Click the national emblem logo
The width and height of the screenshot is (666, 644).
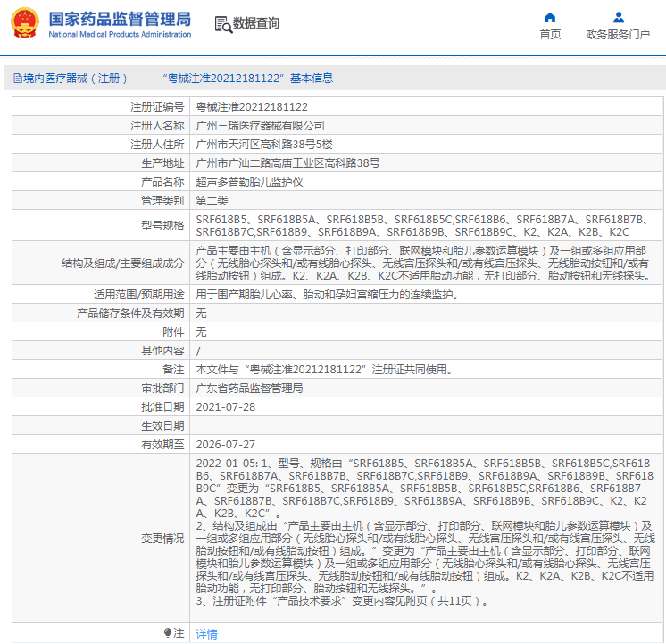pyautogui.click(x=25, y=23)
